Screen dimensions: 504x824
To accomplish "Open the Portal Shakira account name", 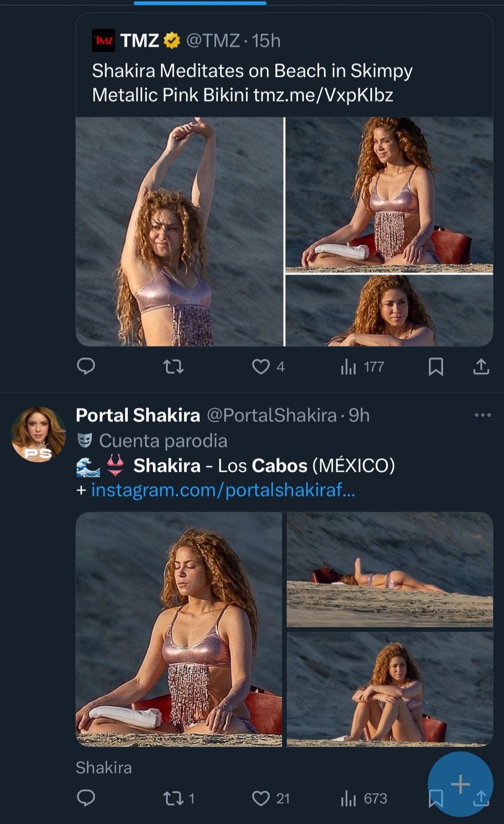I will pyautogui.click(x=138, y=415).
